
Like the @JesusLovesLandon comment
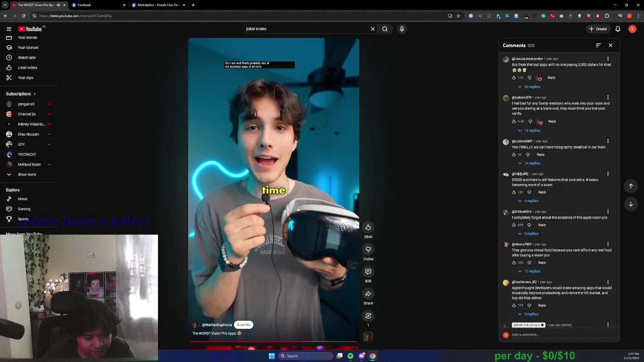[514, 77]
